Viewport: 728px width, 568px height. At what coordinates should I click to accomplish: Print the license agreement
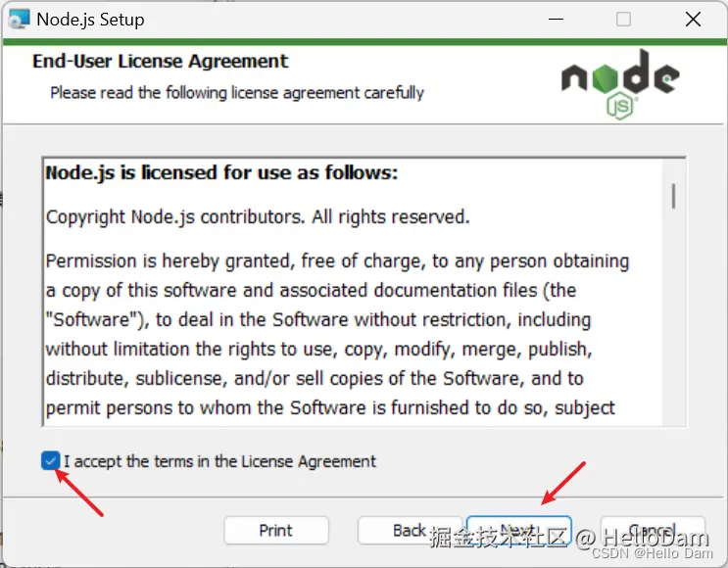coord(276,530)
